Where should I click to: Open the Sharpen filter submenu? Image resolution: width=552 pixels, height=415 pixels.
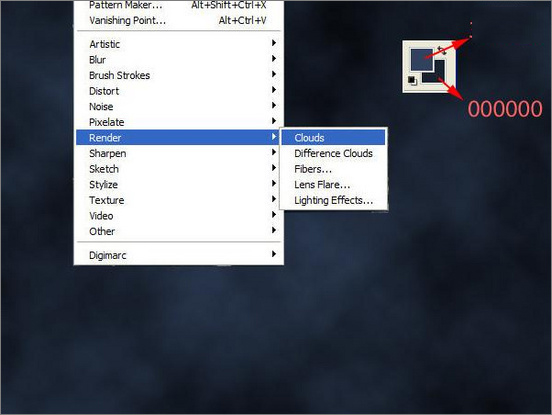click(178, 153)
